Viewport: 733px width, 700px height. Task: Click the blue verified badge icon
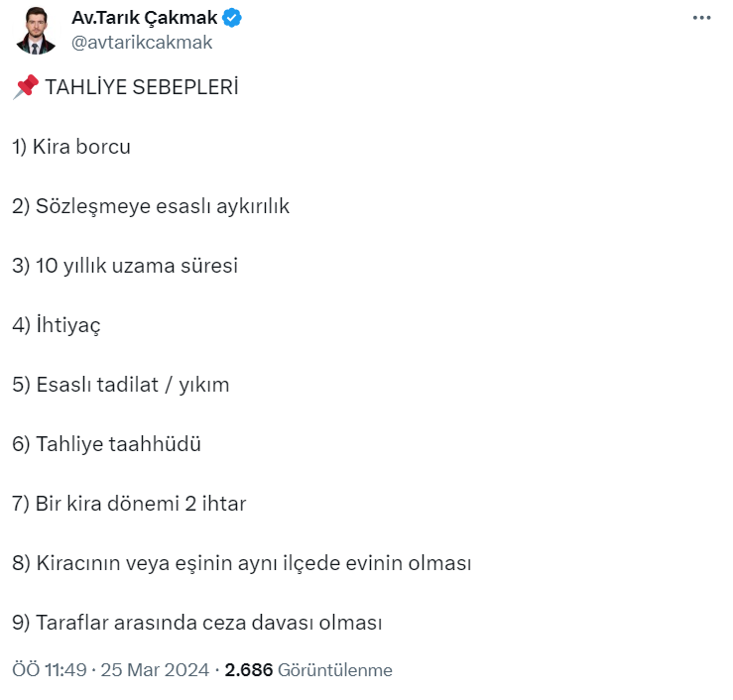tap(233, 18)
